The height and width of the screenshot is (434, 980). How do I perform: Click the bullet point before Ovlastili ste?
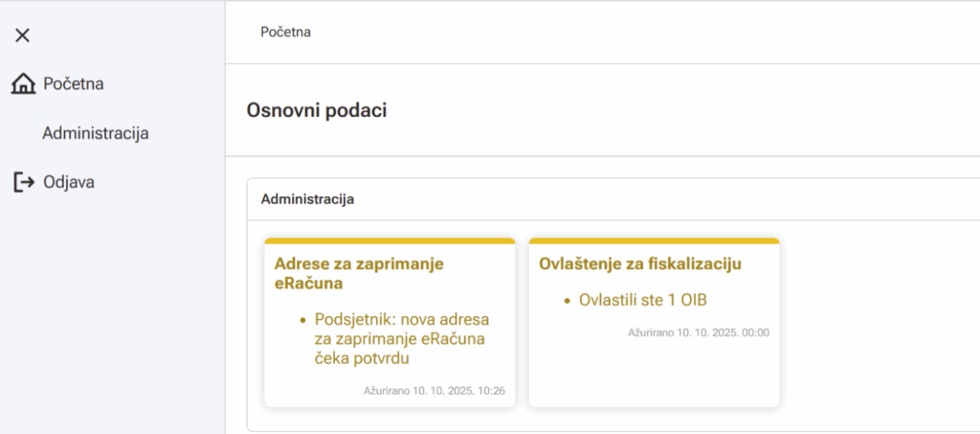coord(567,301)
